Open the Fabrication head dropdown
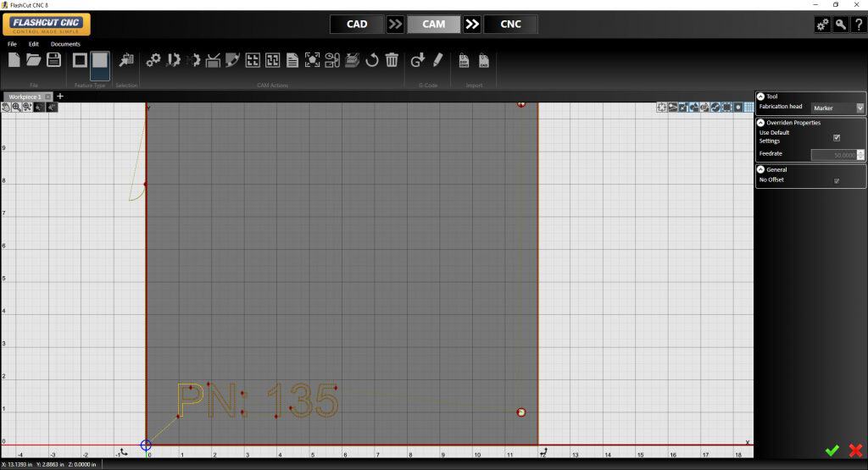The width and height of the screenshot is (868, 470). pos(837,108)
